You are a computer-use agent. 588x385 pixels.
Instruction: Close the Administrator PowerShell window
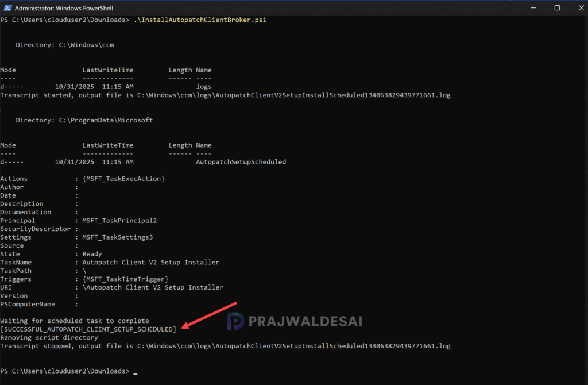click(581, 8)
